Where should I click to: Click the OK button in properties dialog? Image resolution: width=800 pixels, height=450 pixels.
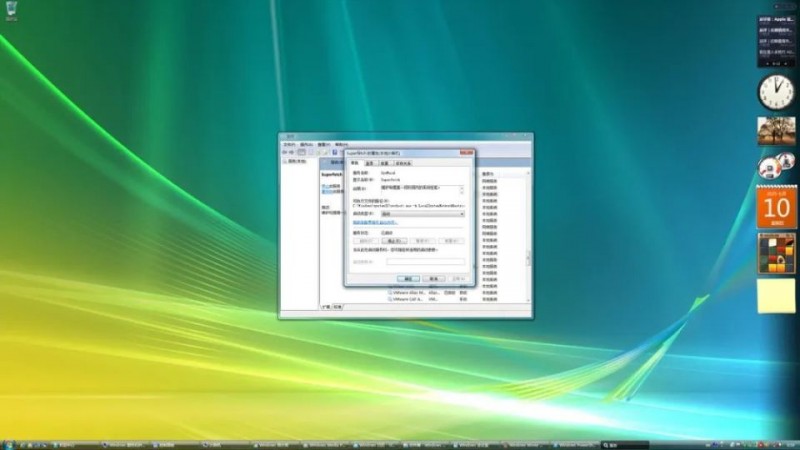[x=407, y=279]
